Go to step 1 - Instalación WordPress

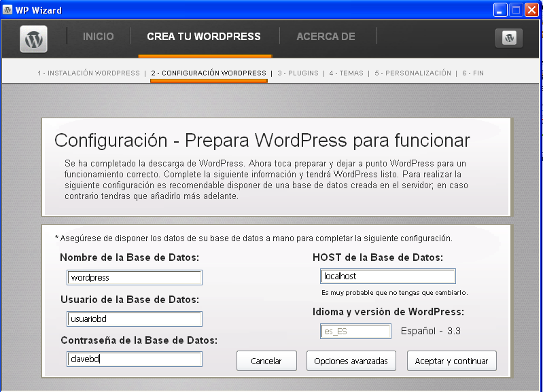point(88,73)
